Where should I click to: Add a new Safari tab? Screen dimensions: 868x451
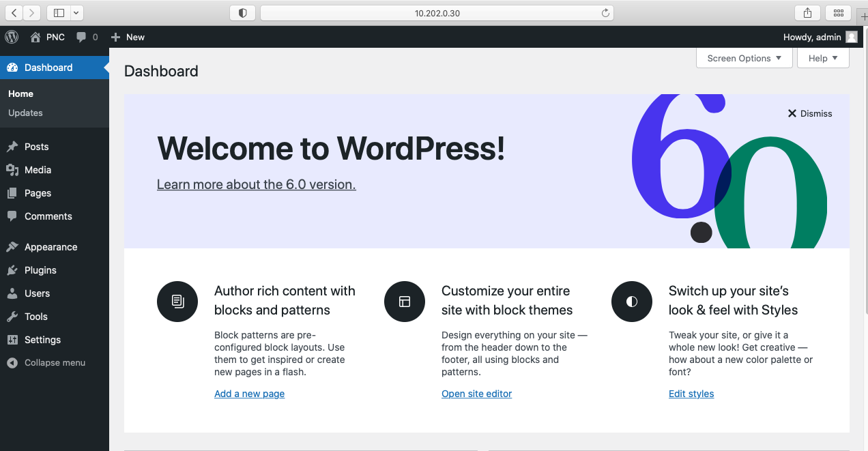(863, 16)
